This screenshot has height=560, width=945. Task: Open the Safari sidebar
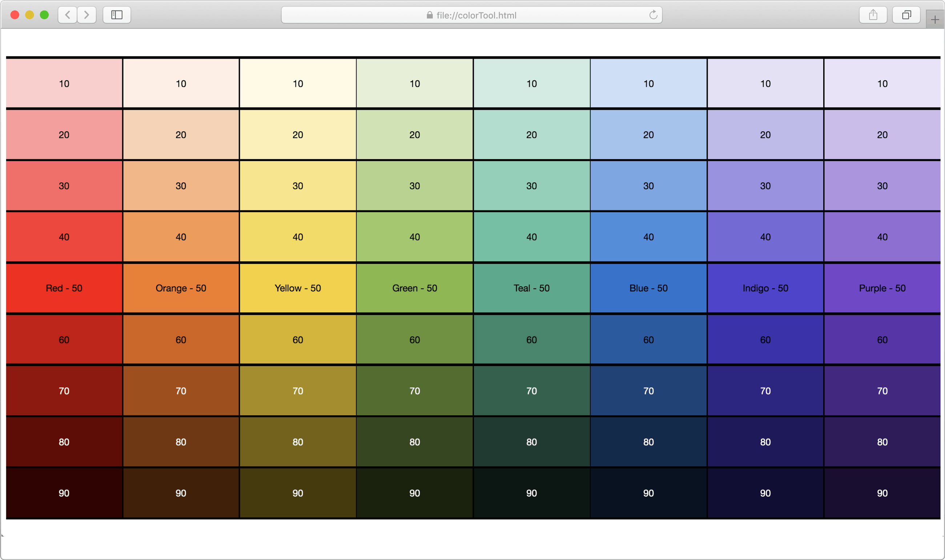pos(117,15)
